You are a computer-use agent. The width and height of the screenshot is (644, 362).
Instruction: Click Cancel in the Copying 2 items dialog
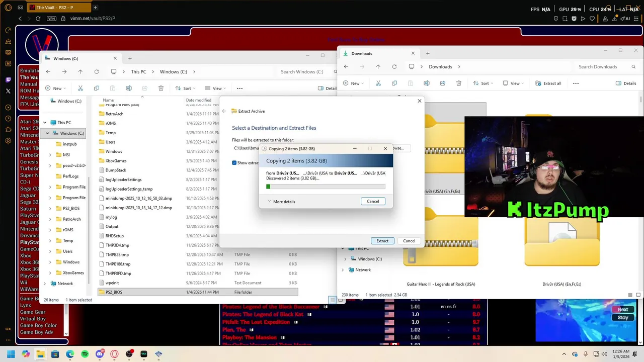coord(373,201)
